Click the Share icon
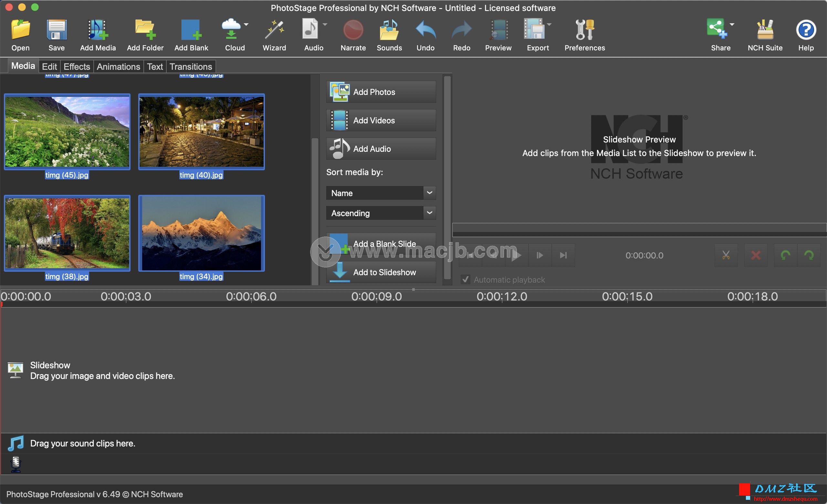 click(x=717, y=29)
